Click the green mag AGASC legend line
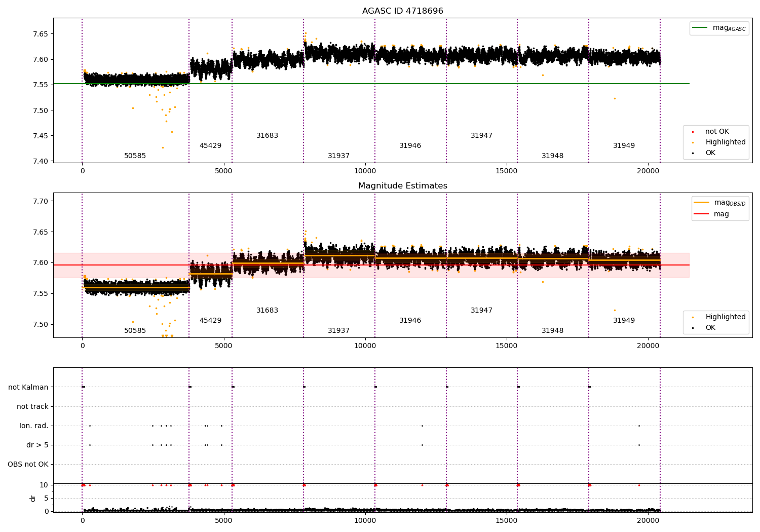The height and width of the screenshot is (532, 760). (x=700, y=28)
